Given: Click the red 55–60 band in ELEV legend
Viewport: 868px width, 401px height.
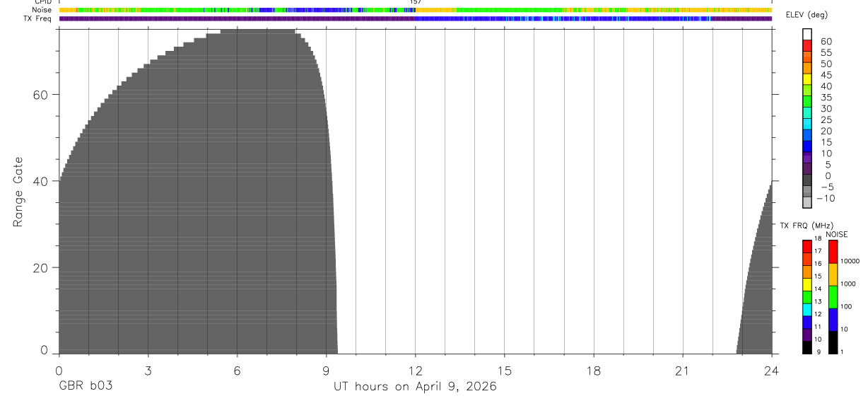Looking at the screenshot, I should click(807, 45).
